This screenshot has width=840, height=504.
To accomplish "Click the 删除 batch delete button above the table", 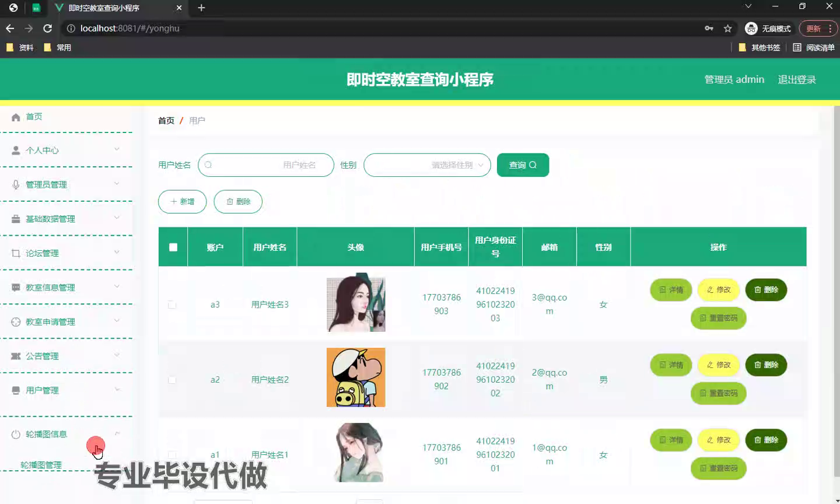I will [238, 201].
